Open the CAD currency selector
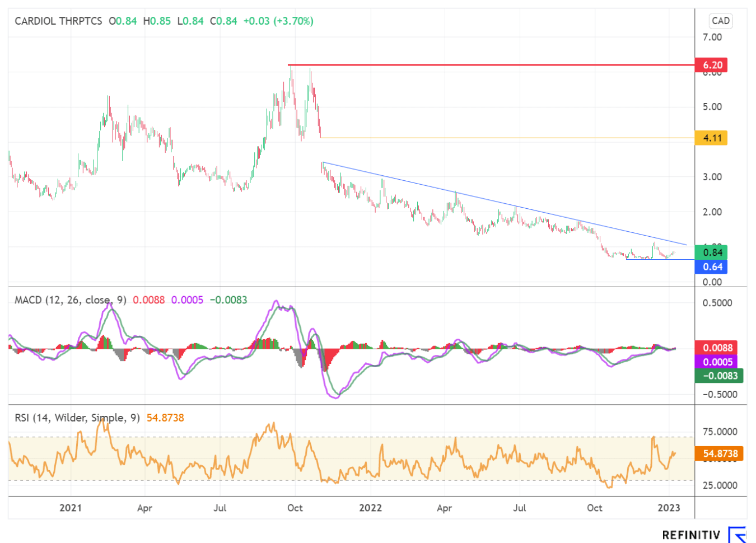This screenshot has height=543, width=756. (720, 21)
